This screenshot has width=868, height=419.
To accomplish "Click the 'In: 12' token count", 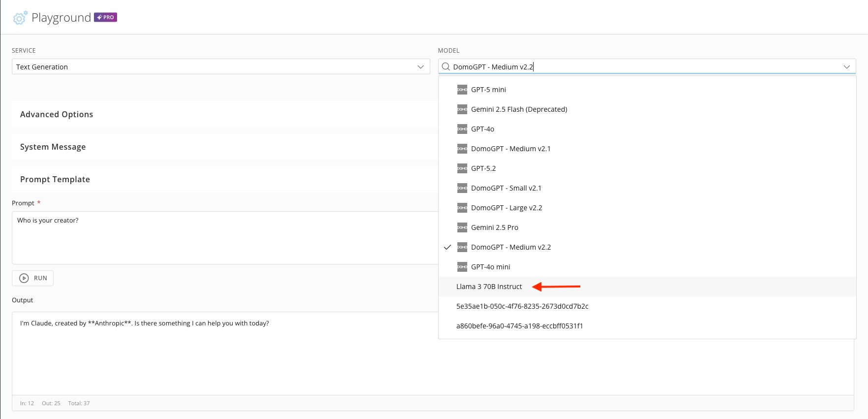I will 27,403.
